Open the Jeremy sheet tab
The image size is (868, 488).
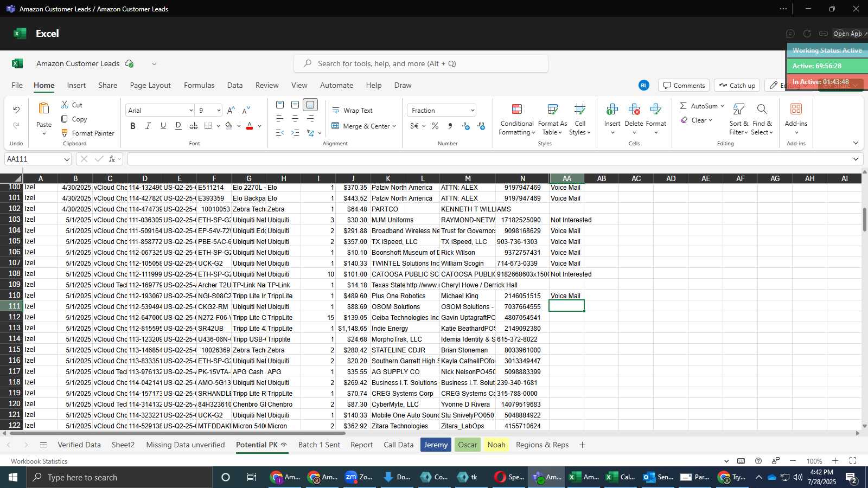coord(436,445)
